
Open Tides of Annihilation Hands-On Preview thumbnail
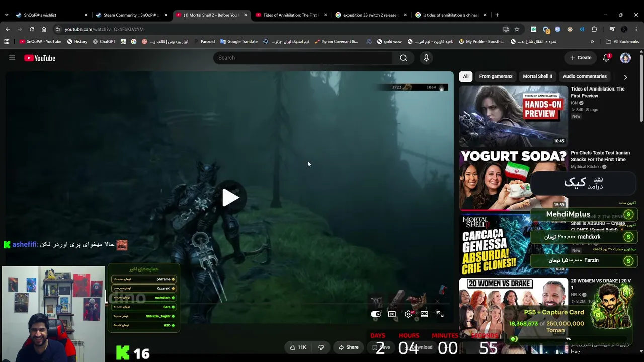tap(514, 116)
